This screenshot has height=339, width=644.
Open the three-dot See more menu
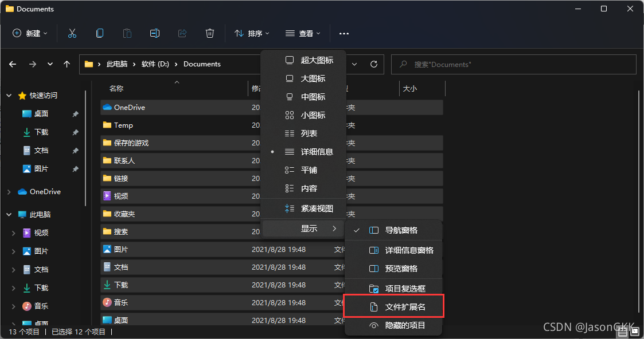pos(344,34)
